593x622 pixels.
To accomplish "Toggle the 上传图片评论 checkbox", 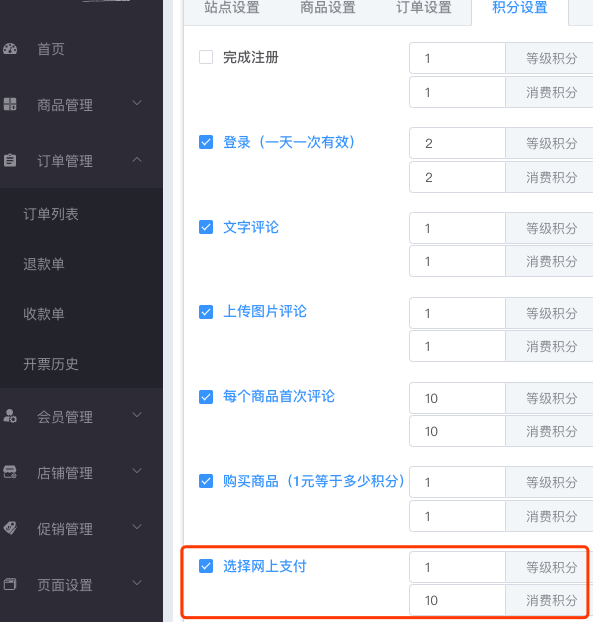I will (x=206, y=312).
